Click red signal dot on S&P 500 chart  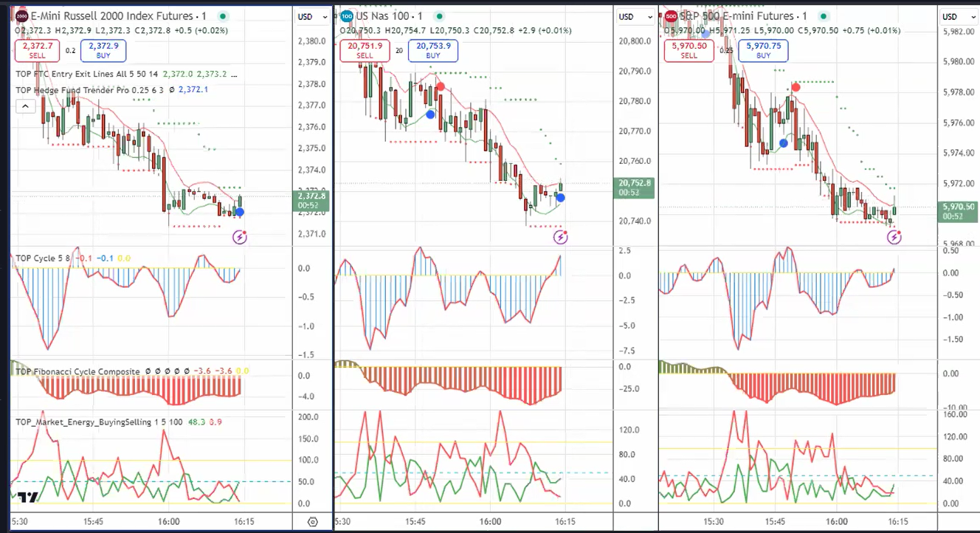coord(796,87)
